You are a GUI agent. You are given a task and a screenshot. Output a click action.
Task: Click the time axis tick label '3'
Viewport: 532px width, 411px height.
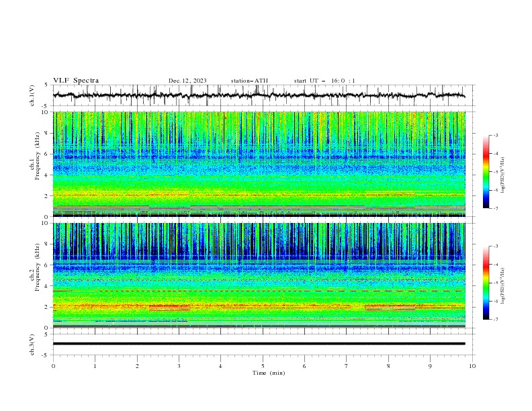coord(179,366)
